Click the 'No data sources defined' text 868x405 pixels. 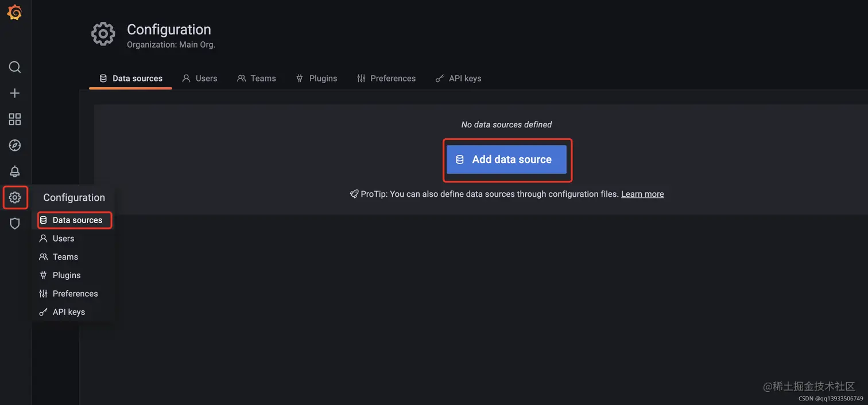pos(507,124)
